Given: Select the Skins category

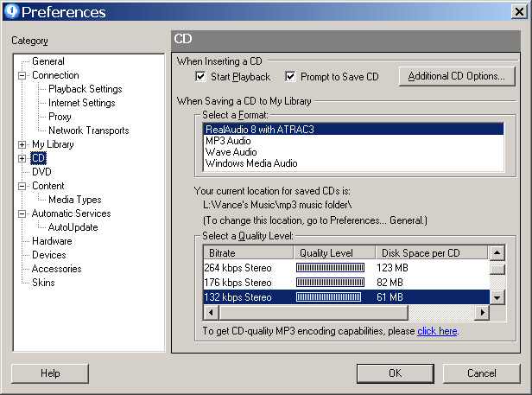Looking at the screenshot, I should click(43, 283).
